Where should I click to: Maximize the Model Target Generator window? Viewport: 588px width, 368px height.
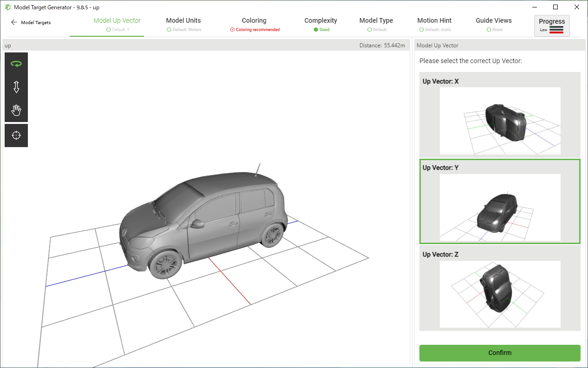point(555,7)
